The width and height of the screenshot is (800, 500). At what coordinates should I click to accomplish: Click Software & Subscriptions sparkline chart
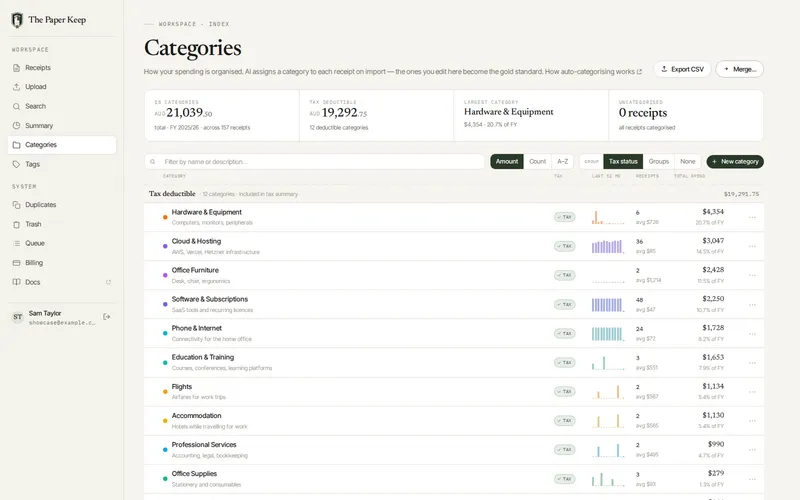(x=608, y=305)
